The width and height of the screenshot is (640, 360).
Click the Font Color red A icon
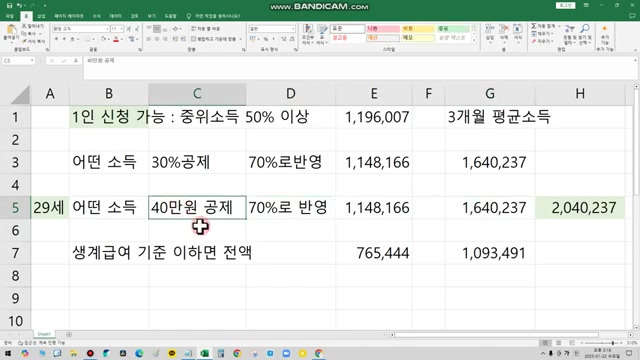tap(116, 39)
